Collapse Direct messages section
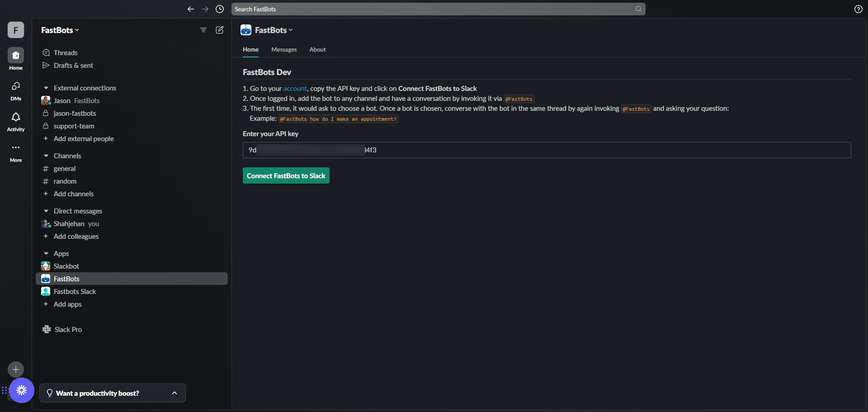868x412 pixels. tap(46, 211)
